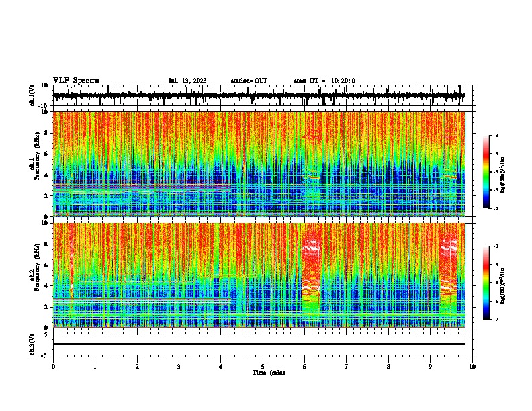Click the ch.3(V) flat trace line
This screenshot has height=411, width=532.
259,344
